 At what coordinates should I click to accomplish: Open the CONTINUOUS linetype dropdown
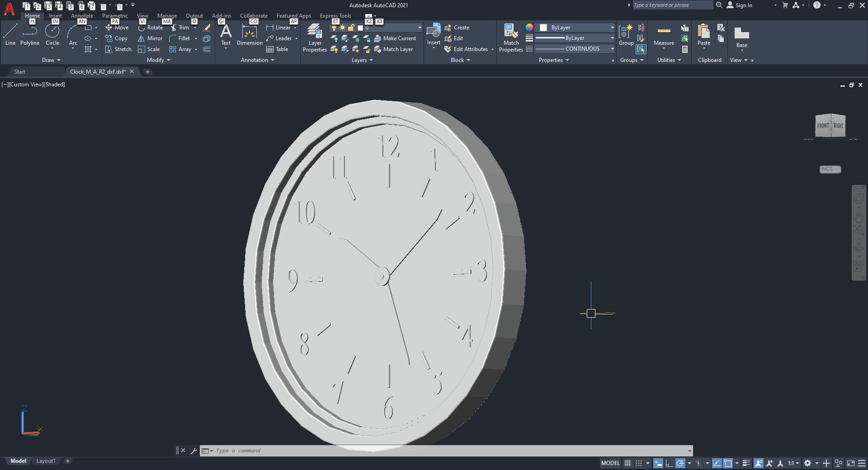coord(575,49)
